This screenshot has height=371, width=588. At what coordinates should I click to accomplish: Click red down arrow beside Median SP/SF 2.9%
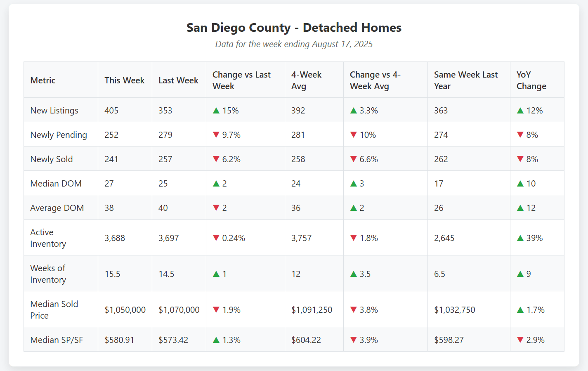[x=520, y=340]
